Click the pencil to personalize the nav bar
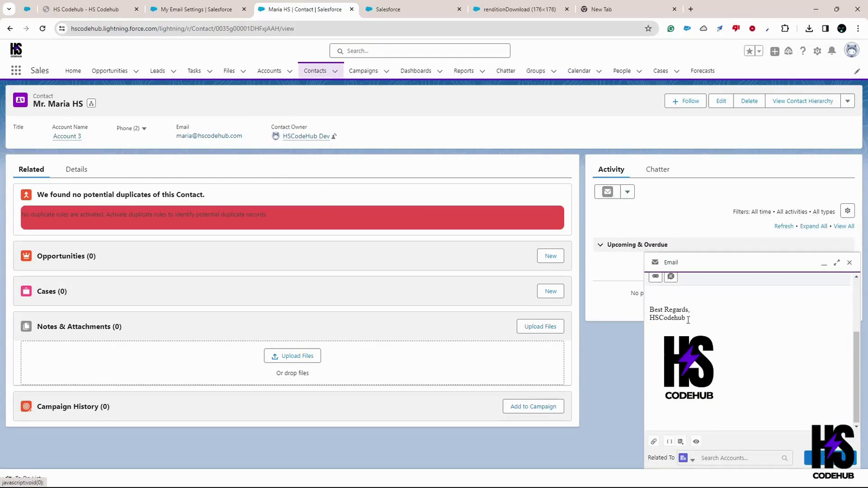 click(857, 71)
